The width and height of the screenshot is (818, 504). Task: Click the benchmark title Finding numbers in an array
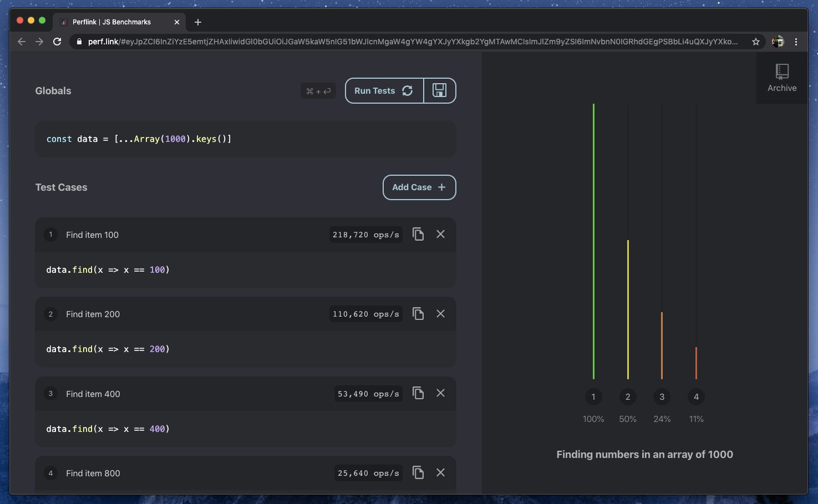pyautogui.click(x=644, y=455)
